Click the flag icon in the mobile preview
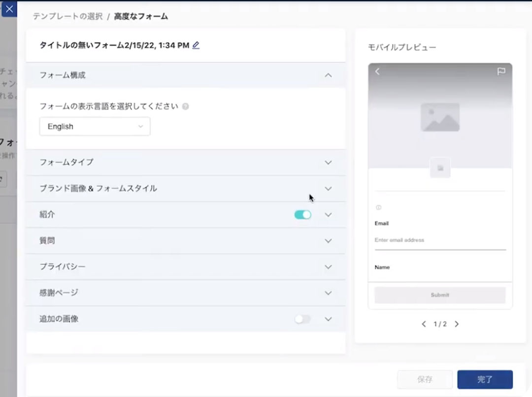 coord(502,71)
